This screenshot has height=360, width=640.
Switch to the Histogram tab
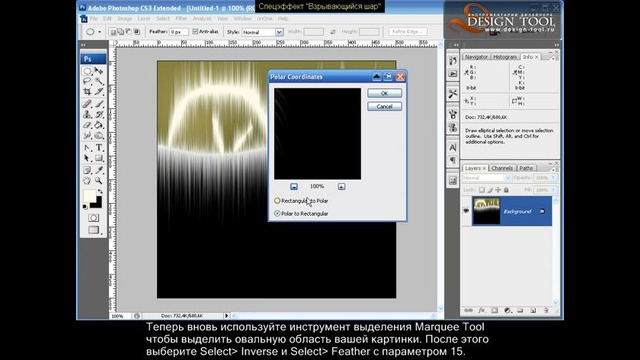click(x=505, y=57)
